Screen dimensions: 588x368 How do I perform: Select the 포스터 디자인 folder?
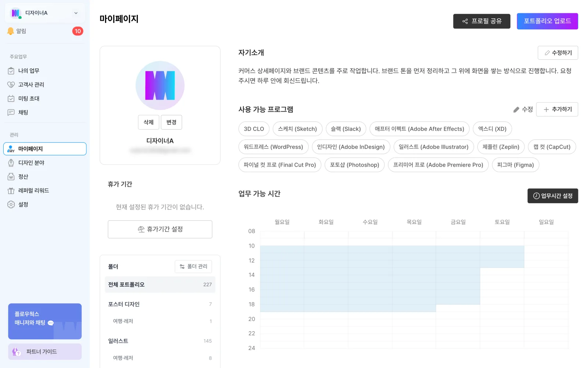(160, 304)
